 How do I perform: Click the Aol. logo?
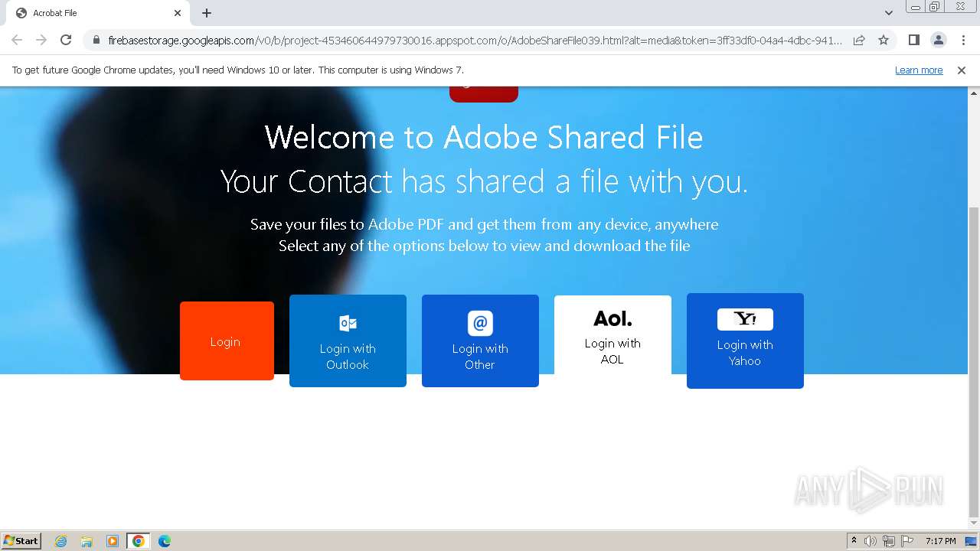(x=612, y=318)
